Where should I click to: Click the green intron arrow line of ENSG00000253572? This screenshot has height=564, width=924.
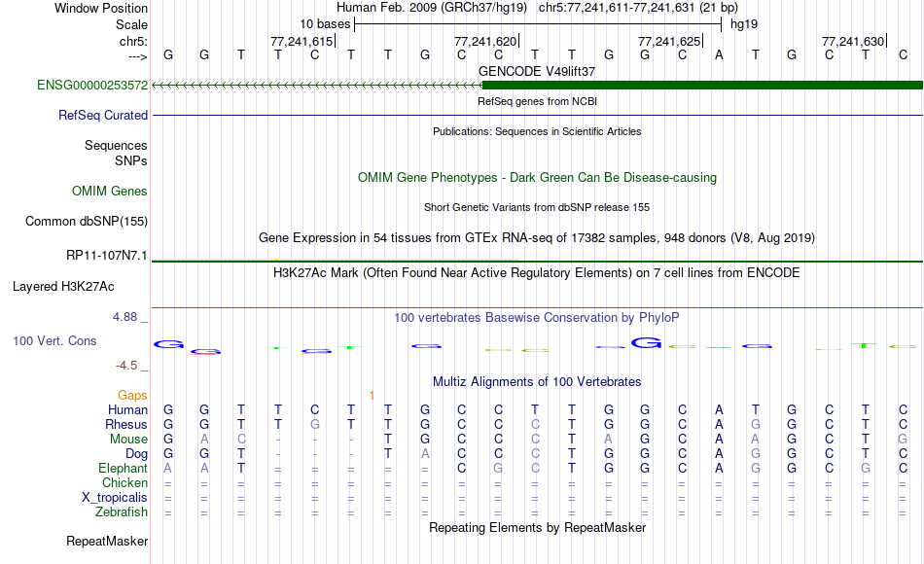point(317,85)
